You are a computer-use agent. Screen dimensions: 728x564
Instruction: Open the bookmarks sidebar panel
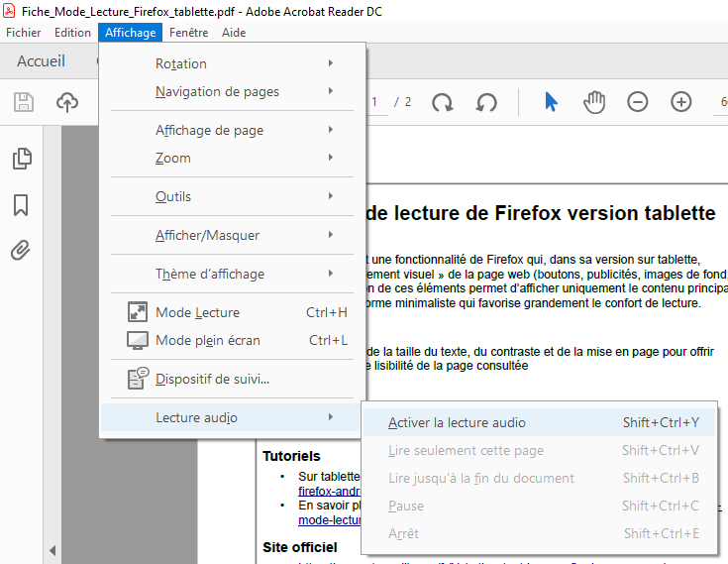click(x=21, y=205)
